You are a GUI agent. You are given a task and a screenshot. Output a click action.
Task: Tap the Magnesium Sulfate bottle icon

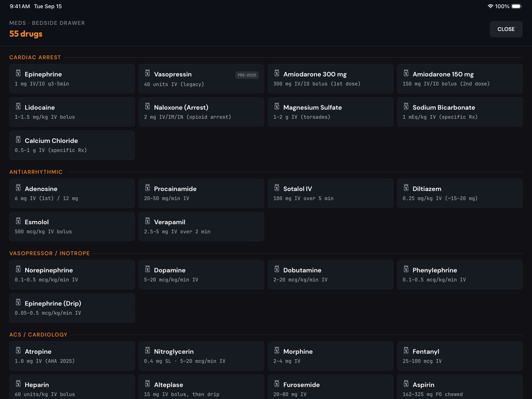[277, 106]
